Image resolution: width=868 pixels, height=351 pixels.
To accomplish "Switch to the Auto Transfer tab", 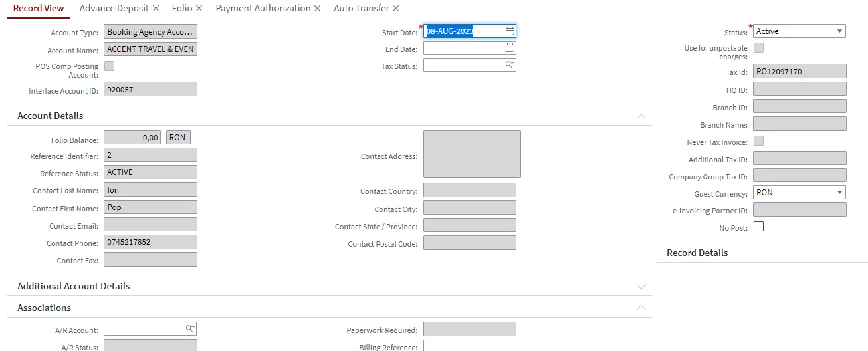I will pos(362,8).
